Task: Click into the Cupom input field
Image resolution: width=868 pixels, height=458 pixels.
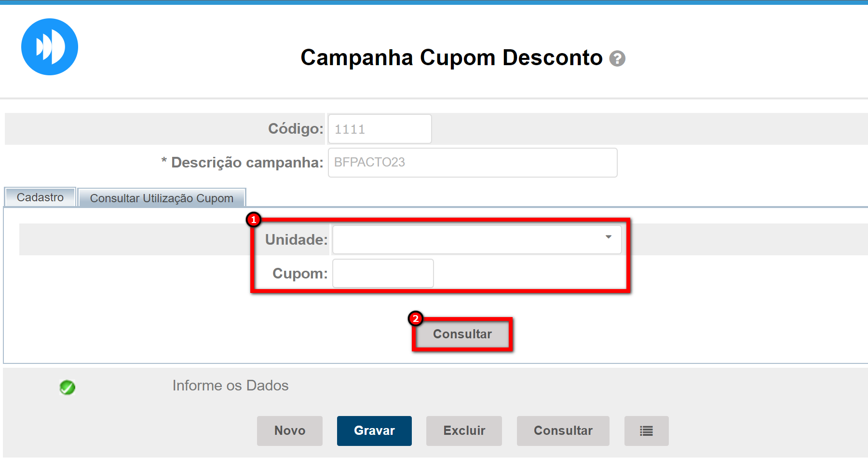Action: pyautogui.click(x=383, y=274)
